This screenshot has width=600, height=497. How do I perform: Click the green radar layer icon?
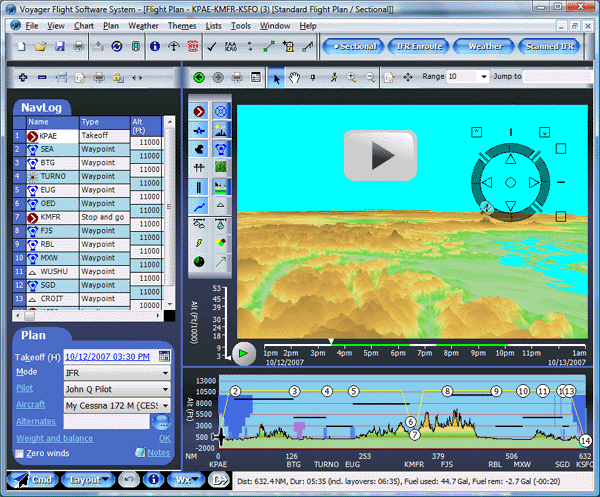[x=199, y=262]
